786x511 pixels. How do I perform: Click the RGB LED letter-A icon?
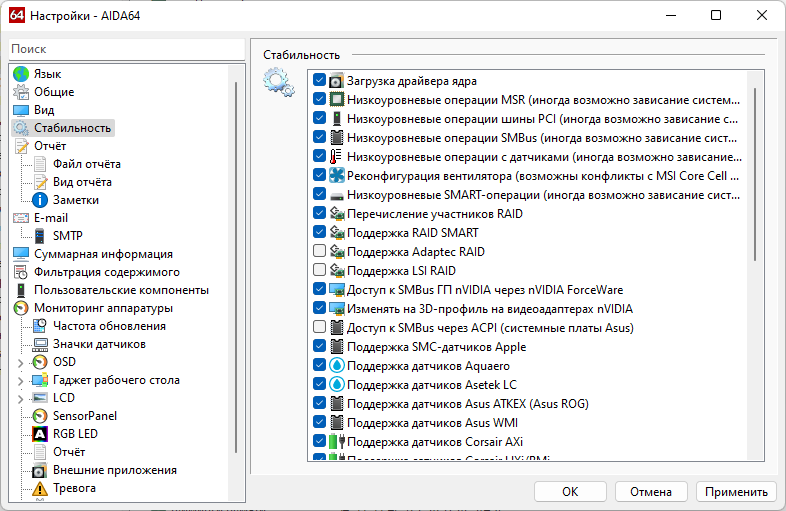pyautogui.click(x=40, y=434)
